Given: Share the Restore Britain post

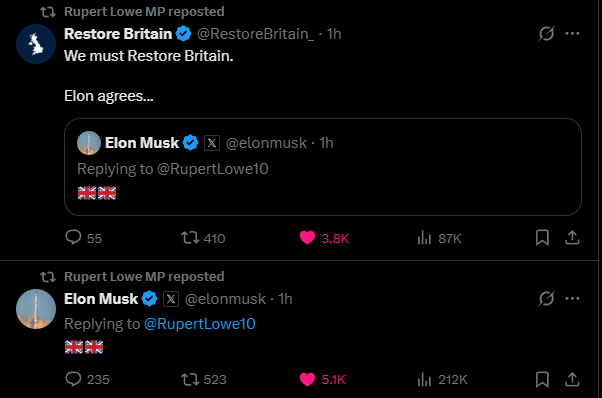Looking at the screenshot, I should tap(572, 238).
